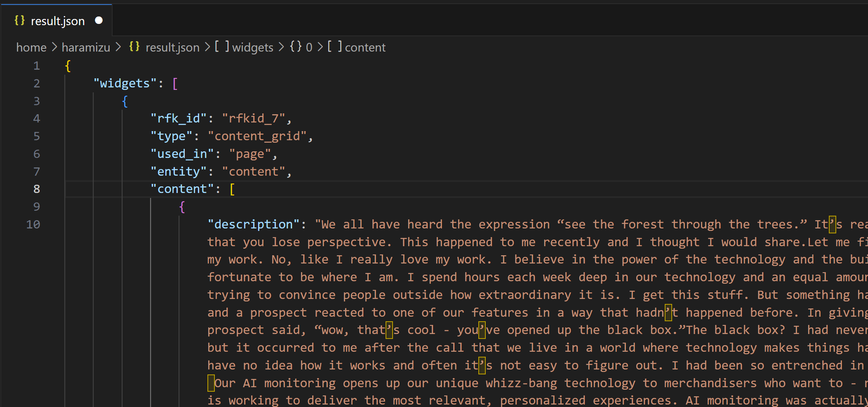Viewport: 868px width, 407px height.
Task: Click the highlighted character before 'Our AI monitoring'
Action: (x=211, y=383)
